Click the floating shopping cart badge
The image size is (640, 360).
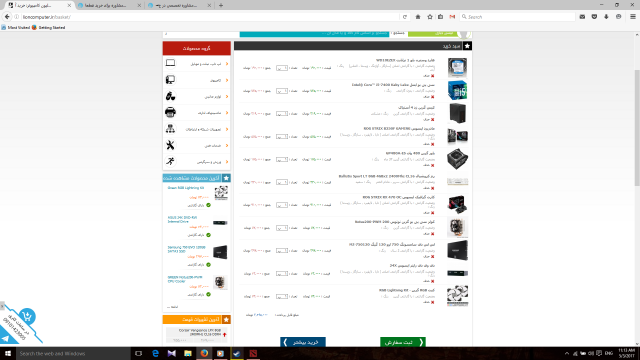(x=27, y=316)
